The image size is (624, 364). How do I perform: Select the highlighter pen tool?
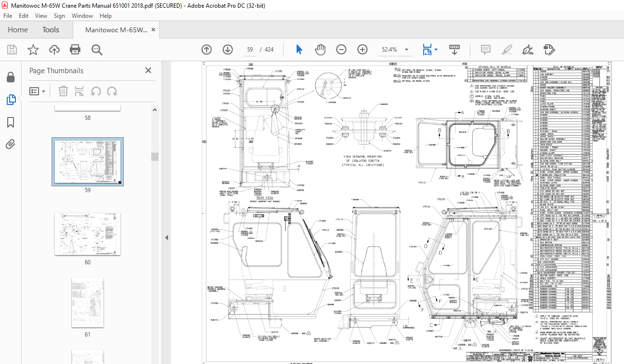(x=506, y=50)
